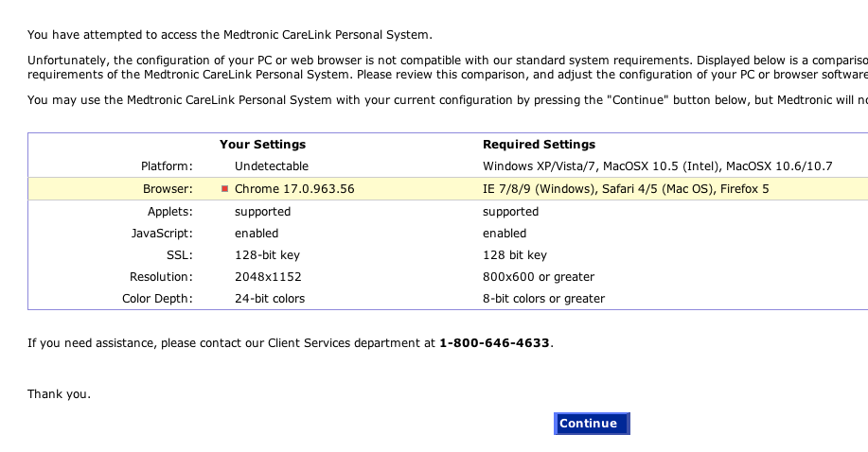Click the "Color Depth:" row label
This screenshot has width=868, height=452.
[157, 299]
